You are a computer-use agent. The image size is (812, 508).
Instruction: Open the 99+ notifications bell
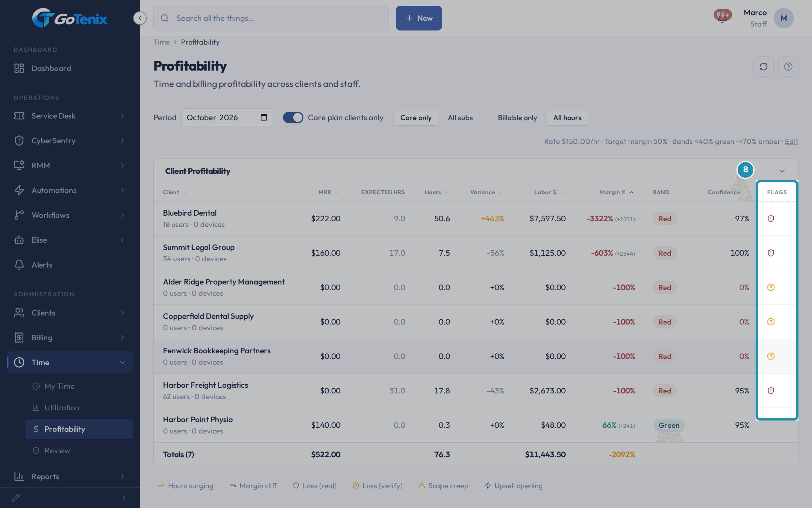[x=722, y=16]
